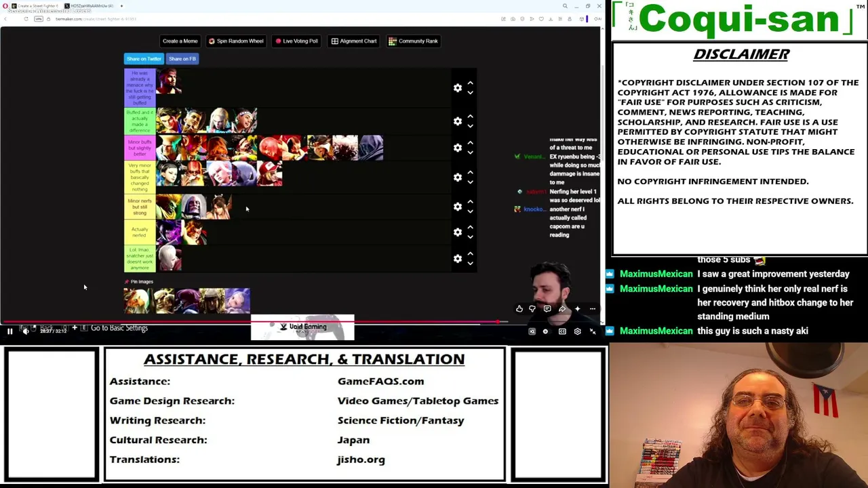Click the Opera logo menu icon

click(5, 6)
